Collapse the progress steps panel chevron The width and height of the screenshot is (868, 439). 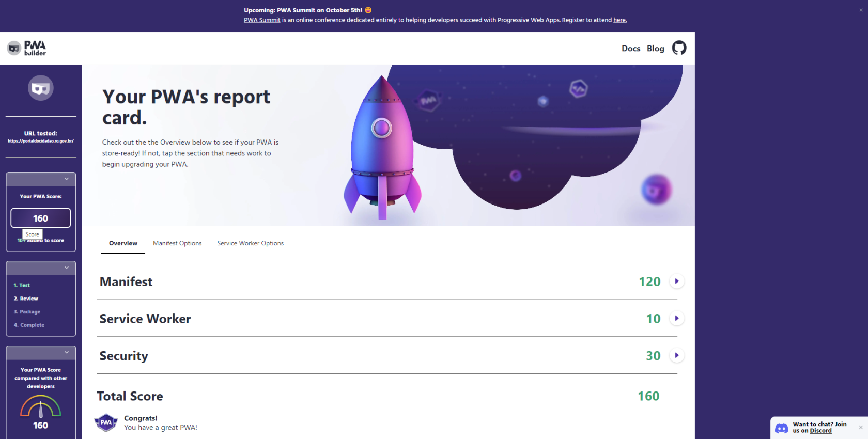[x=67, y=268]
